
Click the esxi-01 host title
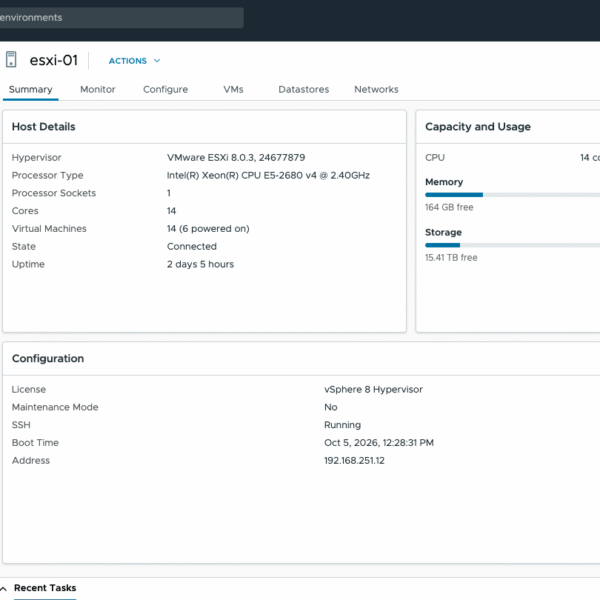tap(54, 60)
